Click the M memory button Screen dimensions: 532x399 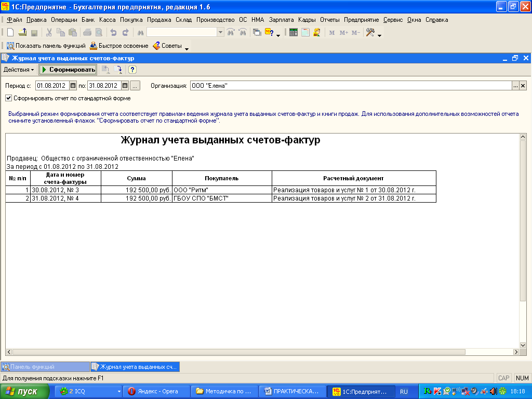tap(332, 33)
